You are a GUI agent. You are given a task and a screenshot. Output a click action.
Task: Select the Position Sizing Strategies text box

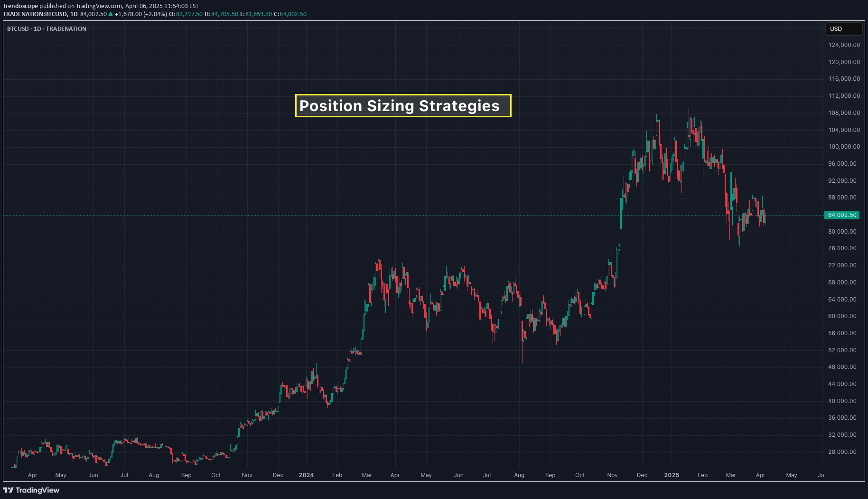pyautogui.click(x=403, y=105)
